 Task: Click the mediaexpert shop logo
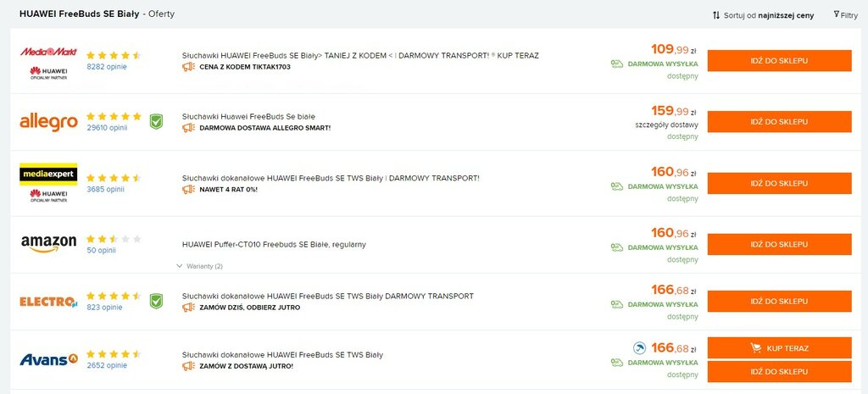48,175
